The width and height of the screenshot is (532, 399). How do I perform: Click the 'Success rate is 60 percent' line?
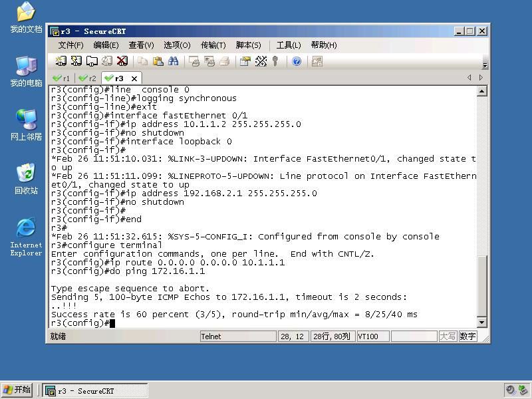coord(234,315)
